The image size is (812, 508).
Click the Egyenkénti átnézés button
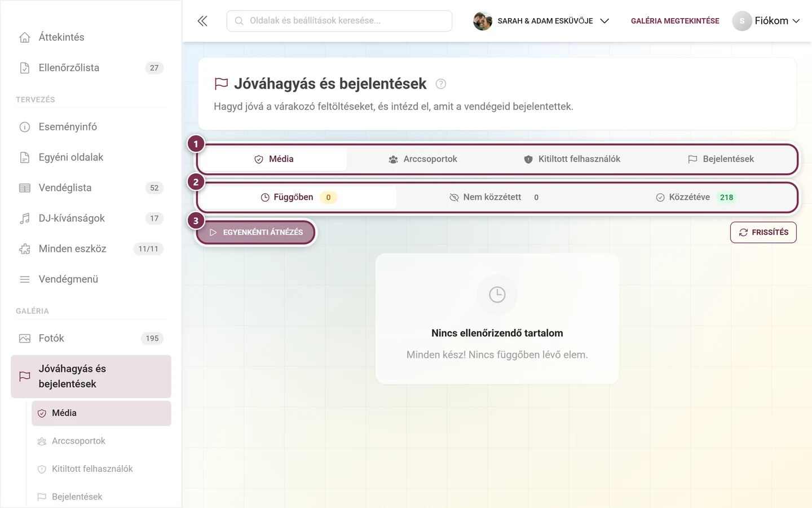(256, 233)
